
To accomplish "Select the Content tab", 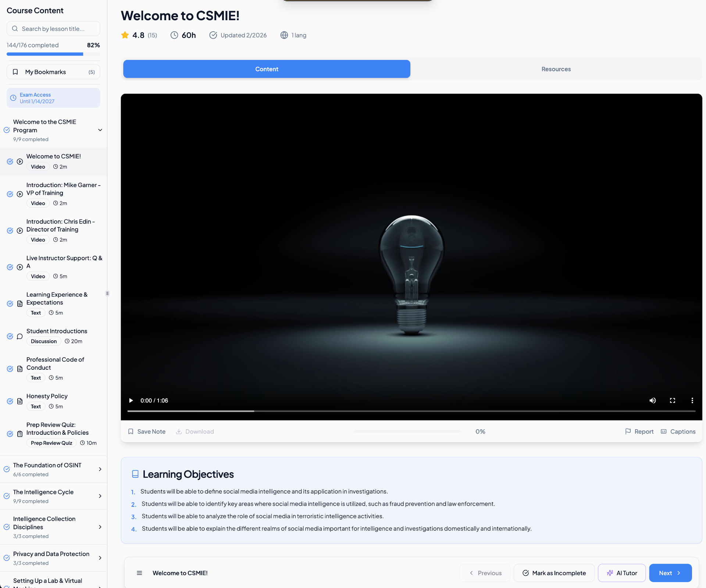I will pos(267,69).
